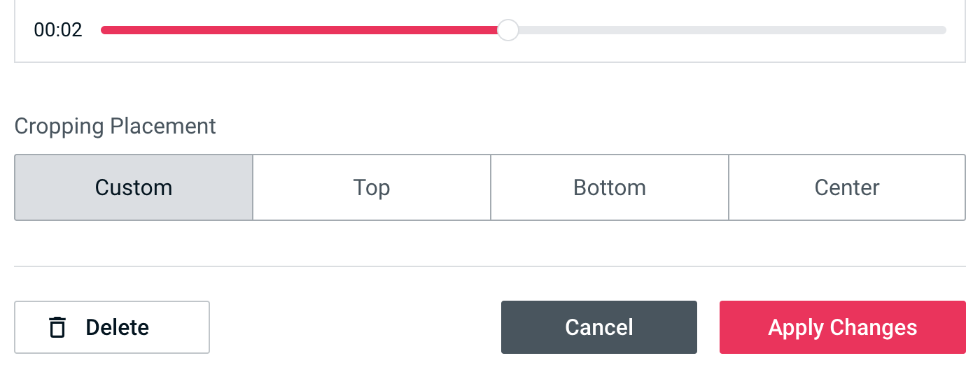Image resolution: width=980 pixels, height=379 pixels.
Task: Click the gray unfilled part of the timeline
Action: 728,30
